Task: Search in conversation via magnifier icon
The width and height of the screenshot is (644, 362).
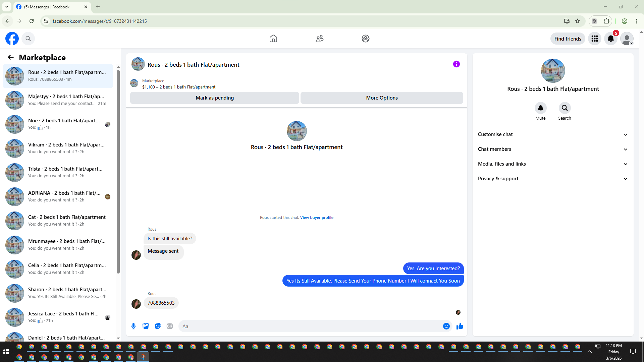Action: (x=565, y=108)
